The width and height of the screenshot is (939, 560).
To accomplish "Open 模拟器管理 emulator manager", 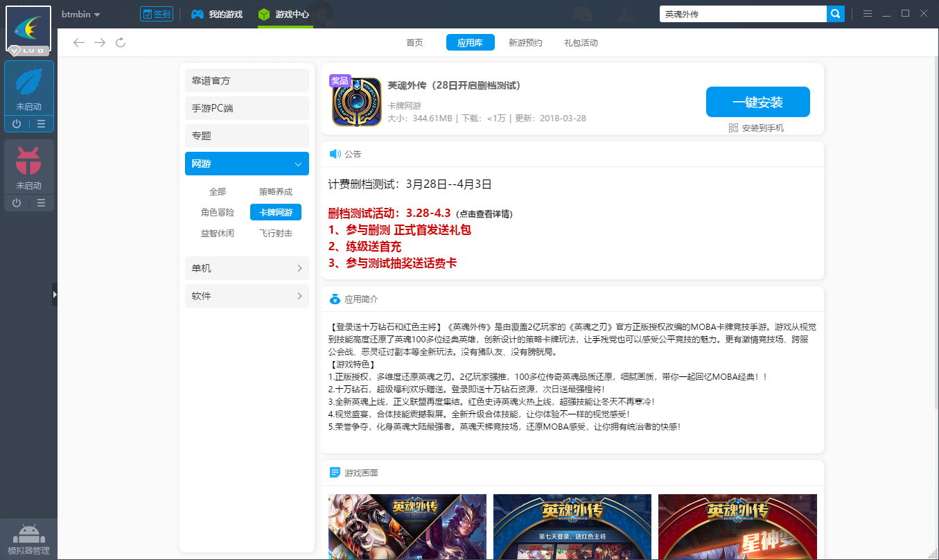I will point(28,540).
